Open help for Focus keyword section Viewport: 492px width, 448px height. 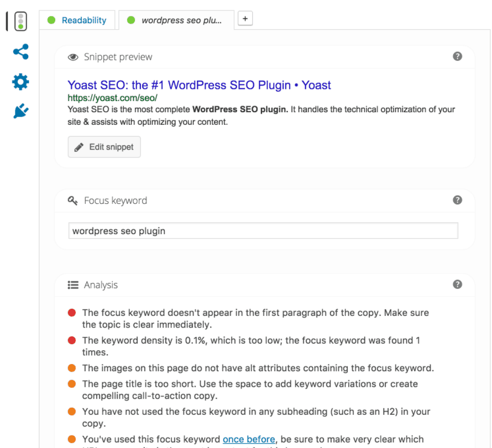click(457, 200)
